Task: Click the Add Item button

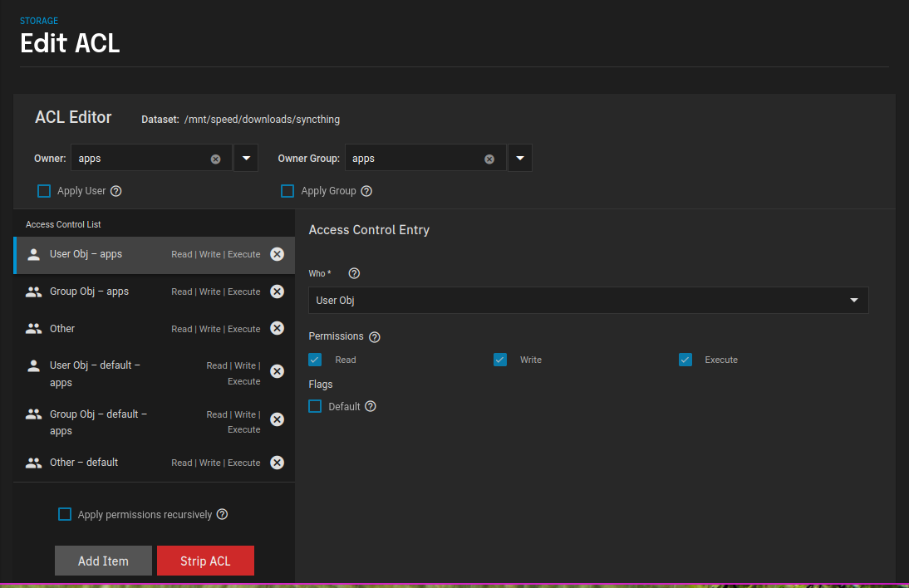Action: click(x=103, y=561)
